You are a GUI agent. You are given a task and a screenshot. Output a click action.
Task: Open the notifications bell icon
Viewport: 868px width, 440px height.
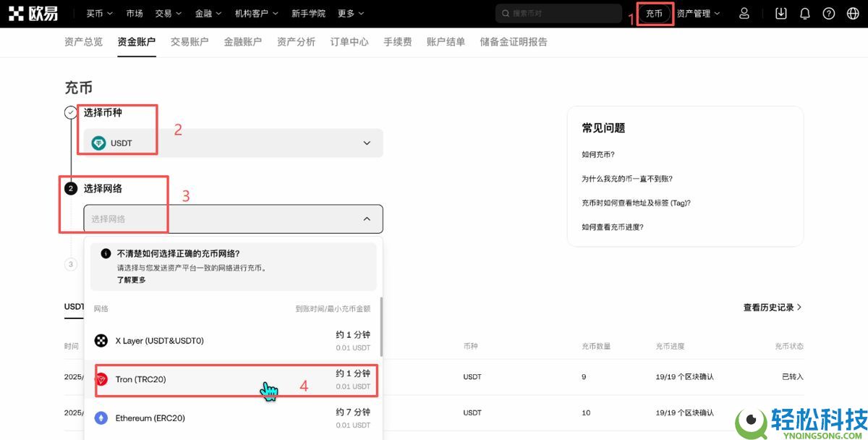(806, 12)
